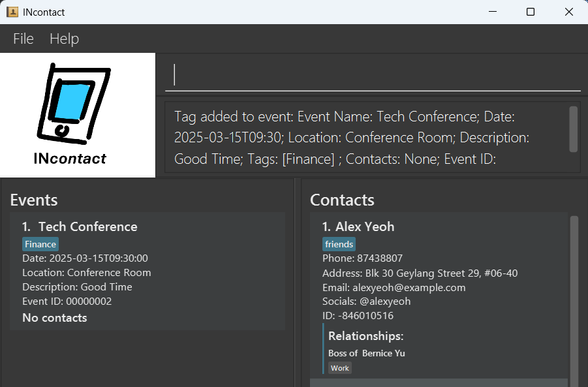Open the Help menu
Image resolution: width=588 pixels, height=387 pixels.
pyautogui.click(x=64, y=39)
